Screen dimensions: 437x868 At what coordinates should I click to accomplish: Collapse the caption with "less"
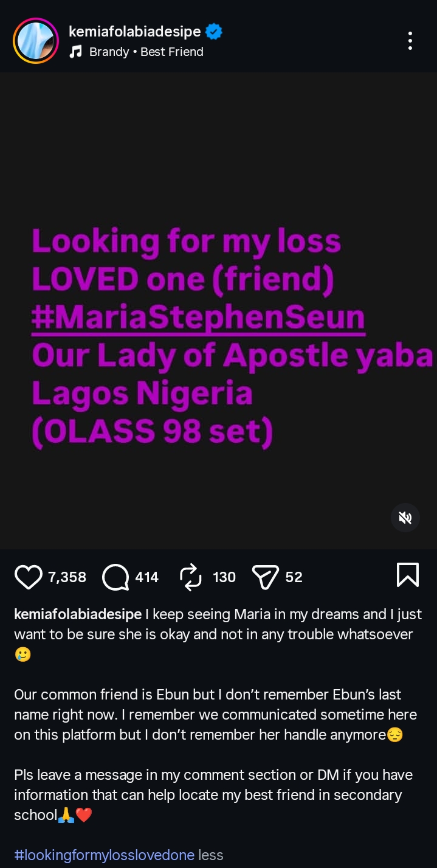pyautogui.click(x=211, y=855)
